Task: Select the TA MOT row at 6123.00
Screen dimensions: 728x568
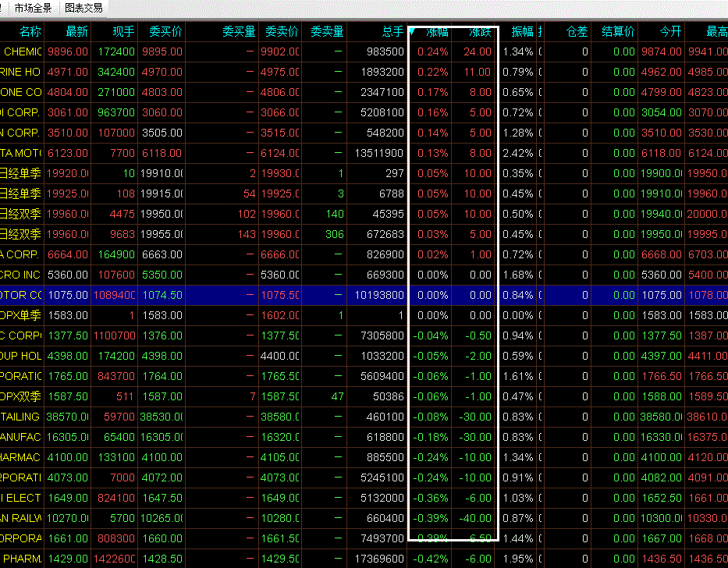Action: pos(364,153)
